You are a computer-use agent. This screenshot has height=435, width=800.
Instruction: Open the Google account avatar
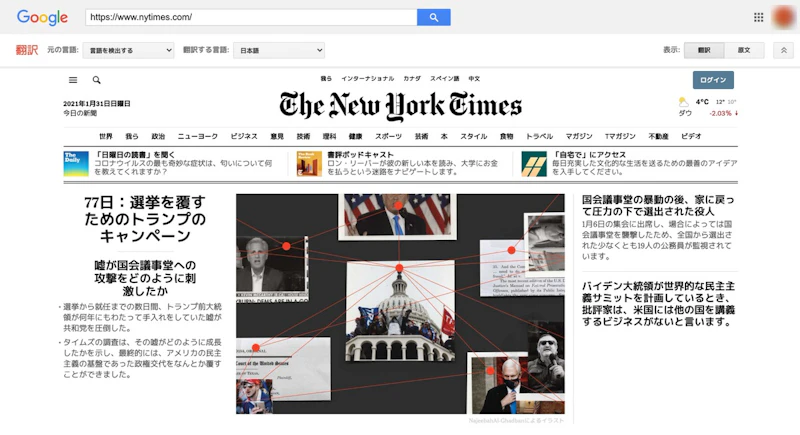tap(783, 17)
